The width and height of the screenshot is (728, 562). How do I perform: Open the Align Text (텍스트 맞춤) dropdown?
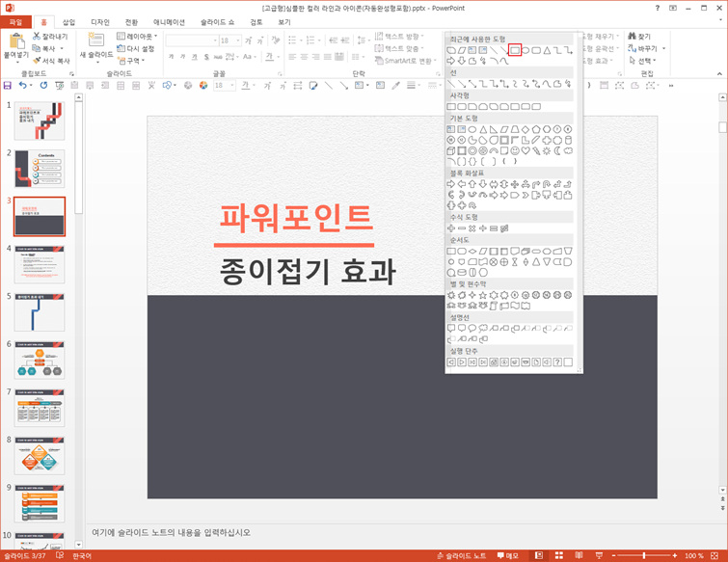[400, 48]
